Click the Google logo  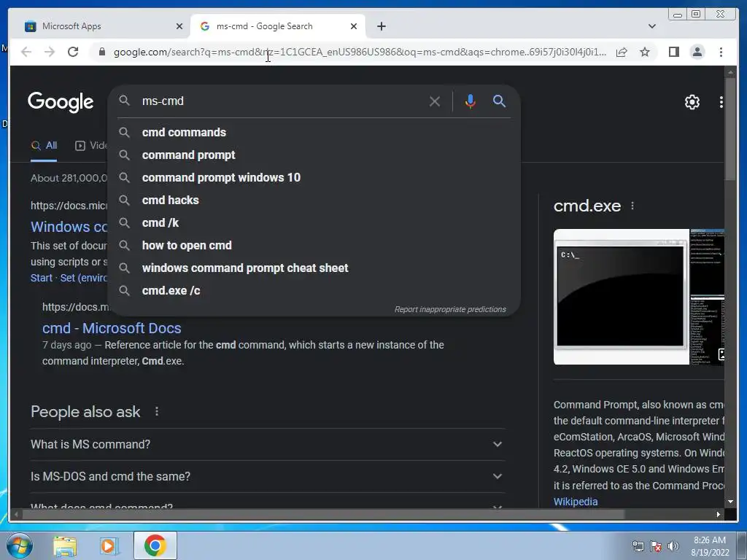pyautogui.click(x=61, y=102)
